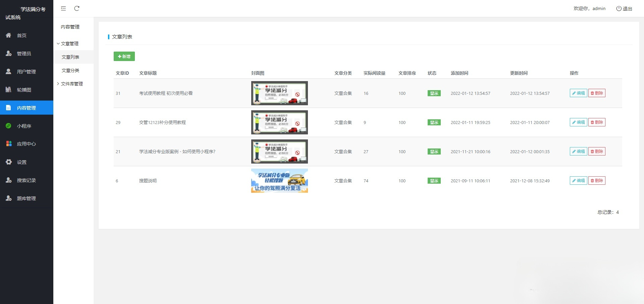Open 用户管理 user management

[x=9, y=71]
